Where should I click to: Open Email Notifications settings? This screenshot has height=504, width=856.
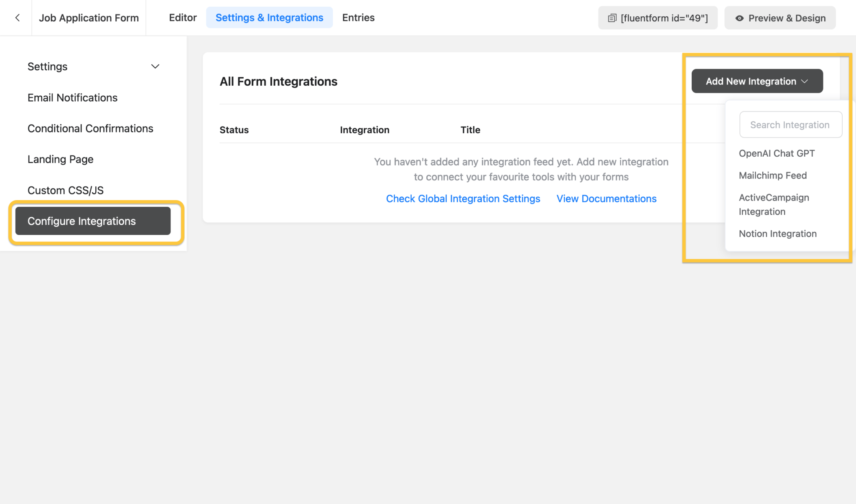(72, 97)
